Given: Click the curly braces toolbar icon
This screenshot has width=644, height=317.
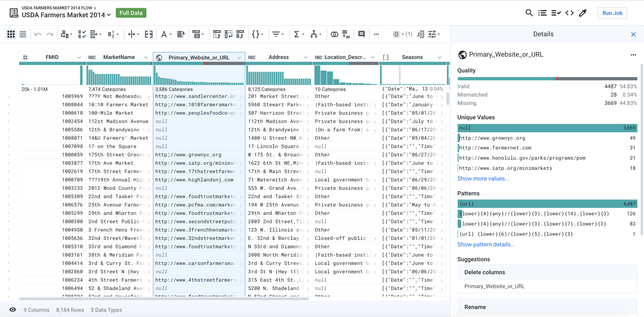Looking at the screenshot, I should click(255, 34).
